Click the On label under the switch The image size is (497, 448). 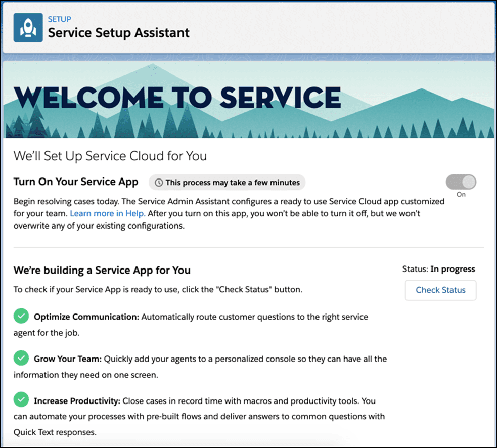(x=461, y=195)
